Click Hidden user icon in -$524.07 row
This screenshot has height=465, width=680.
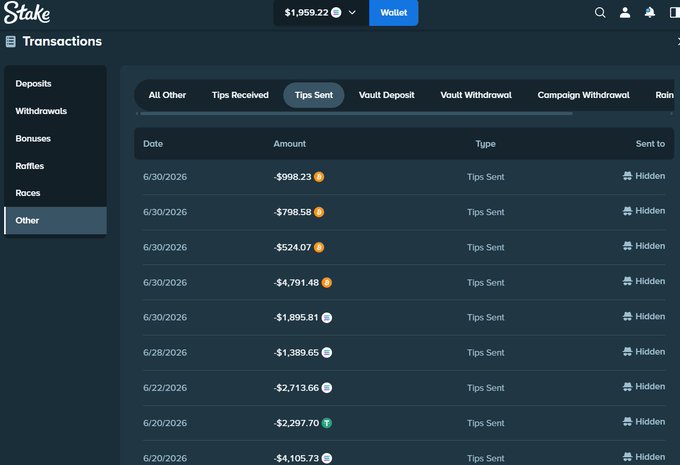coord(627,246)
